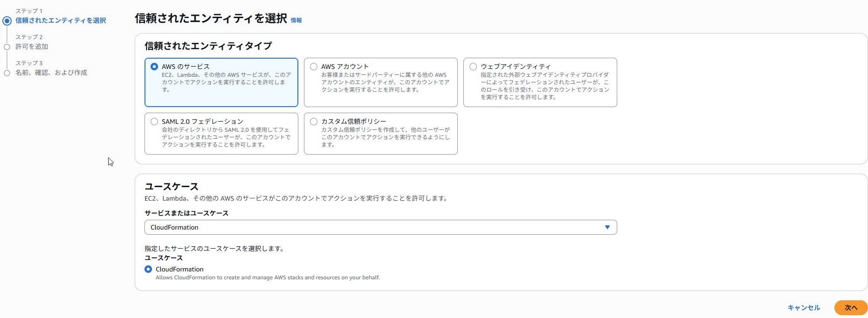Click 'Allows CloudFormation to create and manage' text
This screenshot has width=868, height=318.
point(268,277)
